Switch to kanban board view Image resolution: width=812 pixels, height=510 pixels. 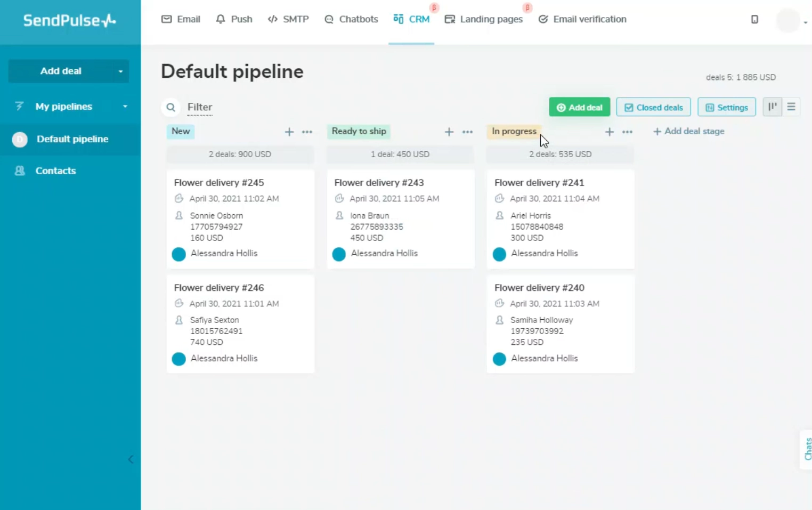pyautogui.click(x=773, y=107)
